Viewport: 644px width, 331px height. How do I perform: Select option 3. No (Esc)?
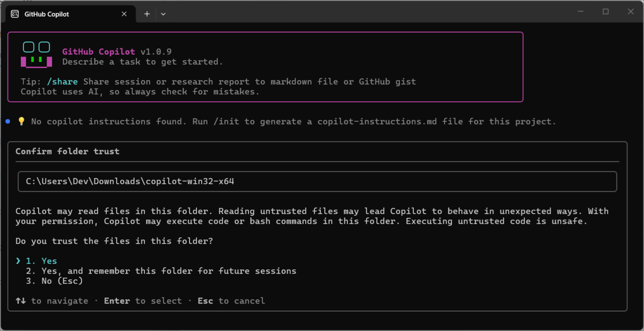(x=54, y=281)
